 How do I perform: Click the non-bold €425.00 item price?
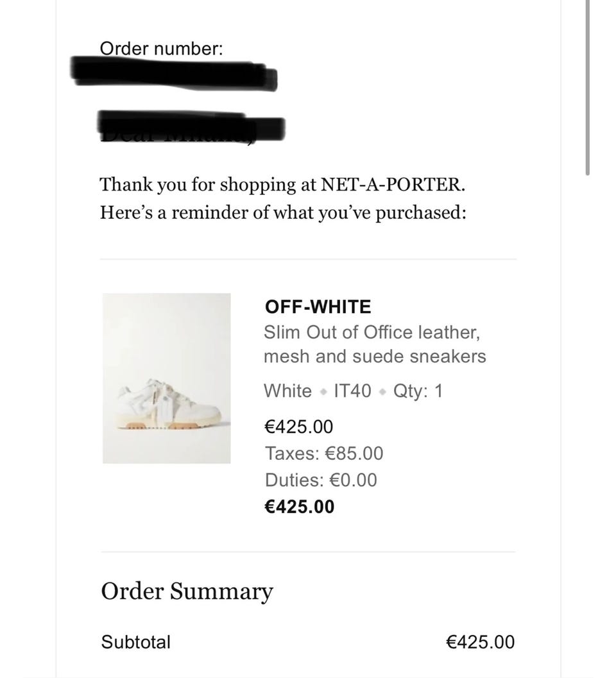pos(298,427)
